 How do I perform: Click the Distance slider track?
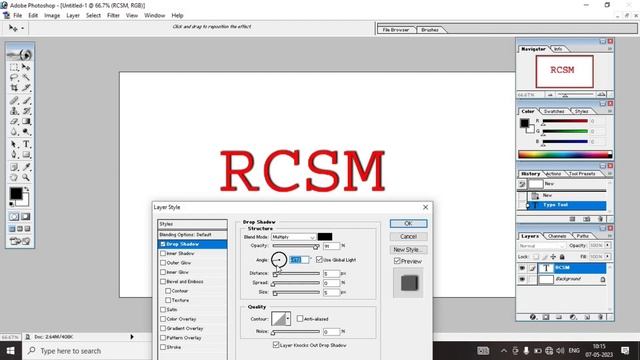296,273
